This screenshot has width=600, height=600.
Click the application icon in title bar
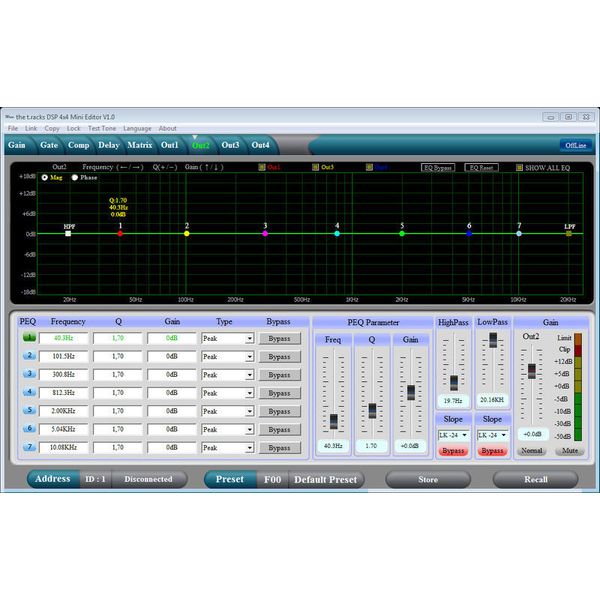pyautogui.click(x=10, y=117)
